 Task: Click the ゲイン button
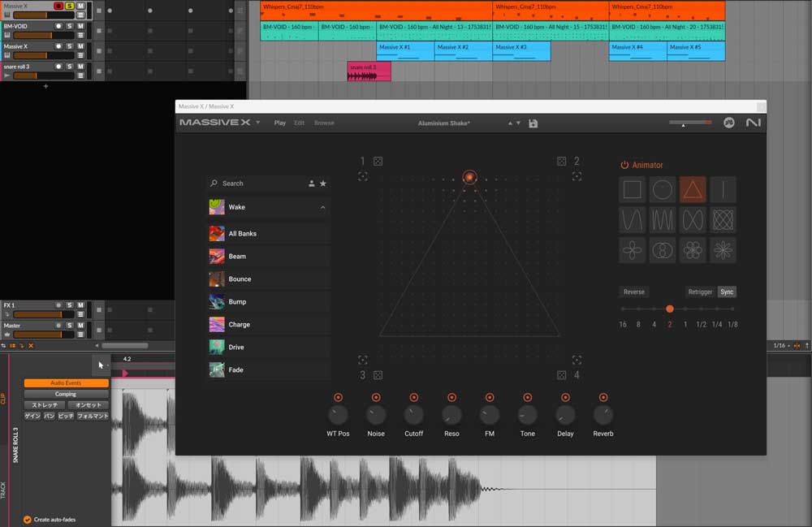coord(32,416)
